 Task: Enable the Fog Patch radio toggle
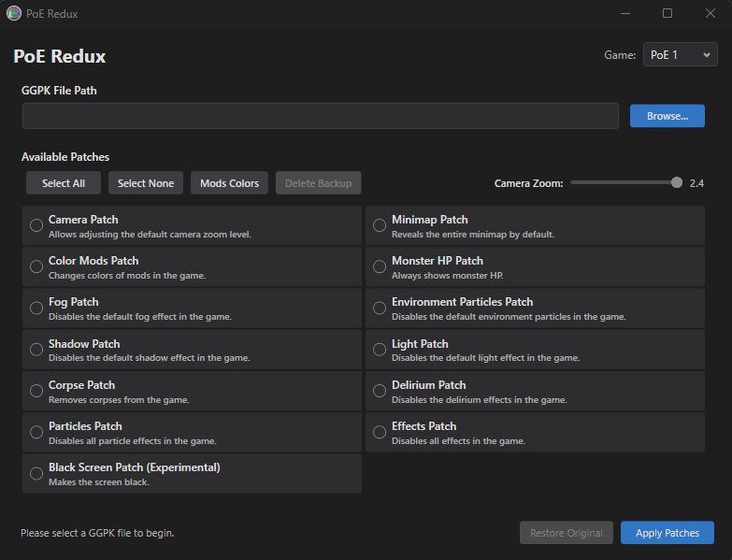tap(36, 308)
